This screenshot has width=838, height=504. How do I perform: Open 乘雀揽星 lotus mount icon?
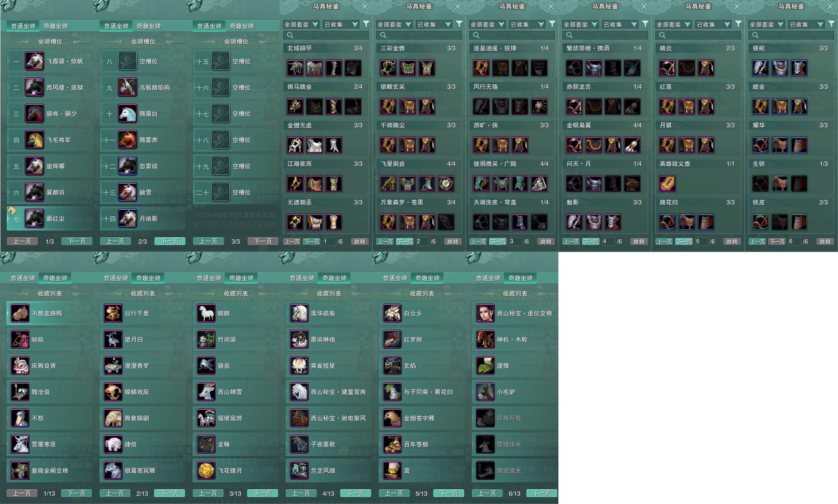[x=299, y=366]
